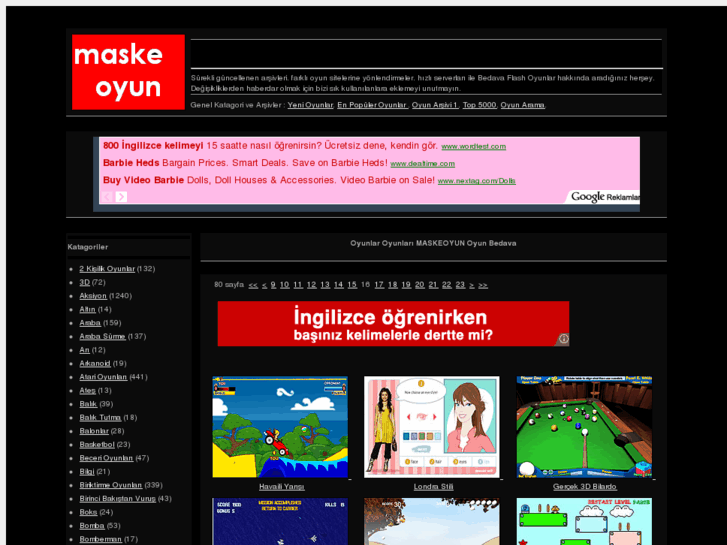Go to next ad with right arrow

121,197
